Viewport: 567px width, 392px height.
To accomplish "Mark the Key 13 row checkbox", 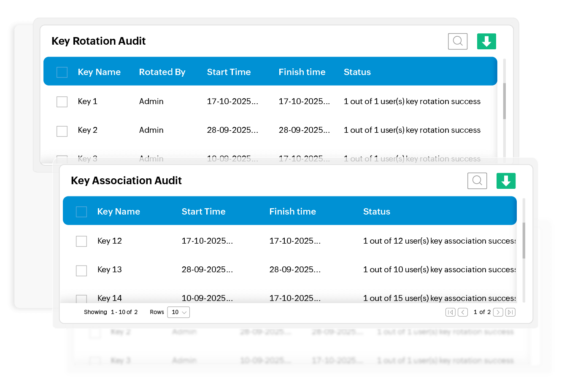I will point(81,270).
